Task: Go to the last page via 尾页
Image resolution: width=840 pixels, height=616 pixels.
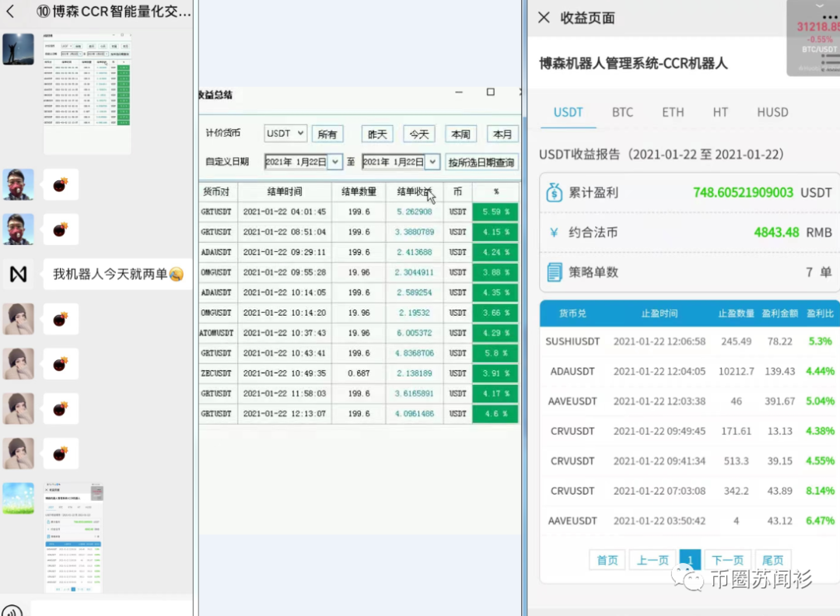Action: click(772, 560)
